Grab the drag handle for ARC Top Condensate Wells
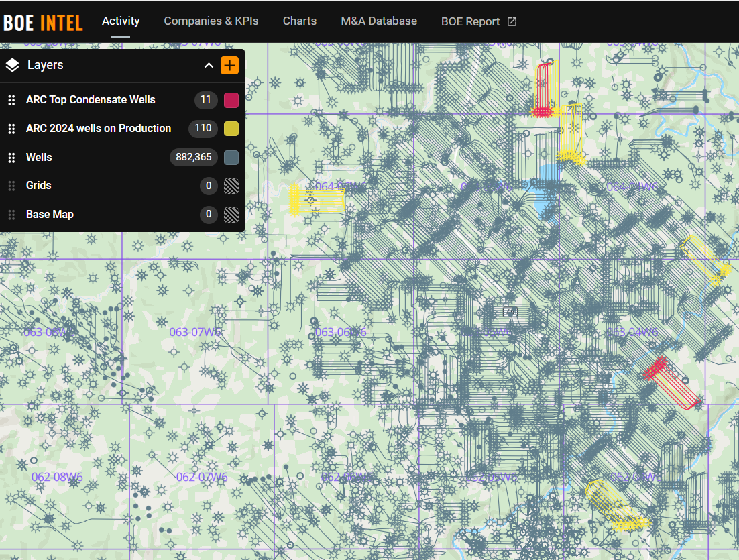This screenshot has height=560, width=739. [12, 100]
